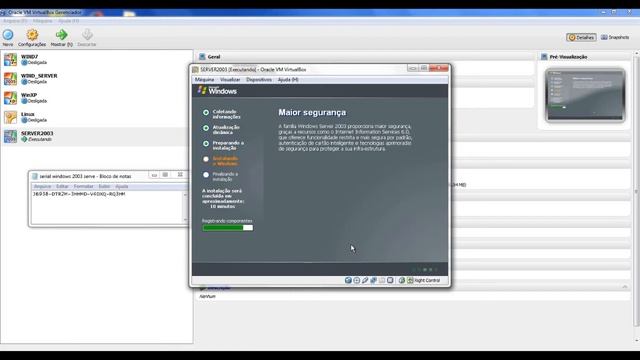
Task: Click the greyed Descartar toolbar icon
Action: 87,35
